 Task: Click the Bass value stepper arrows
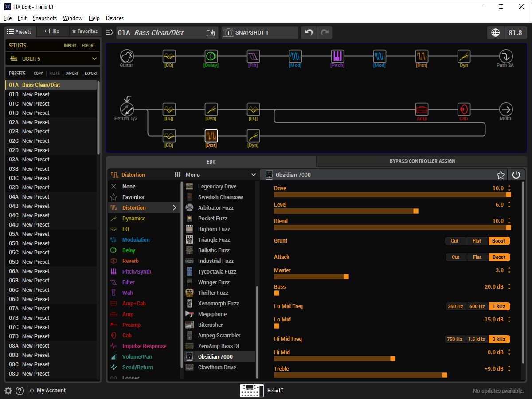(x=509, y=287)
